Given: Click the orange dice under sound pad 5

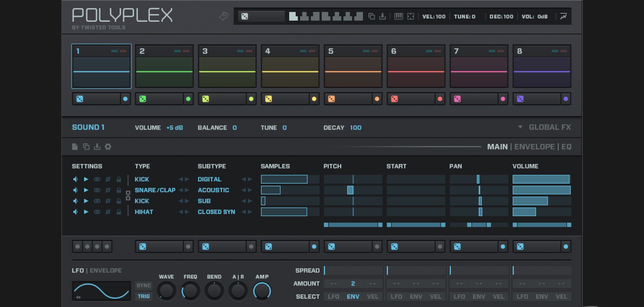Looking at the screenshot, I should (332, 99).
